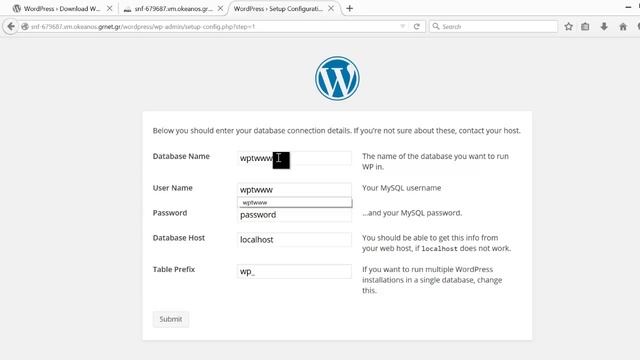The image size is (640, 360).
Task: Click the Database Name field
Action: pos(294,158)
